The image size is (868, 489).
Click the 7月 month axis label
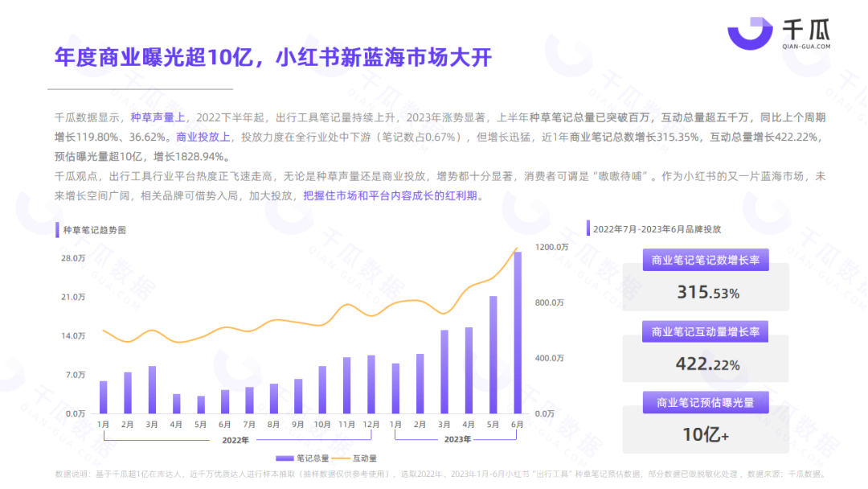249,424
